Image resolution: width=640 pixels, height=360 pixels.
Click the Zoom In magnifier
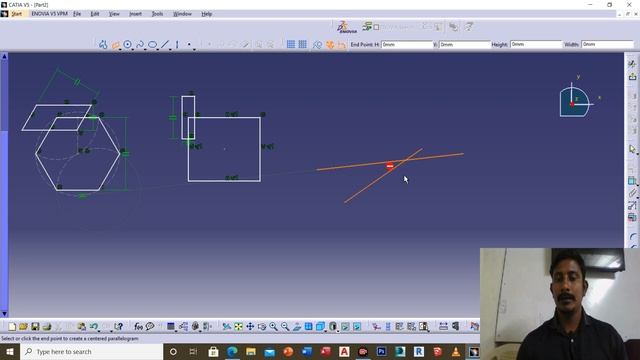[x=273, y=327]
